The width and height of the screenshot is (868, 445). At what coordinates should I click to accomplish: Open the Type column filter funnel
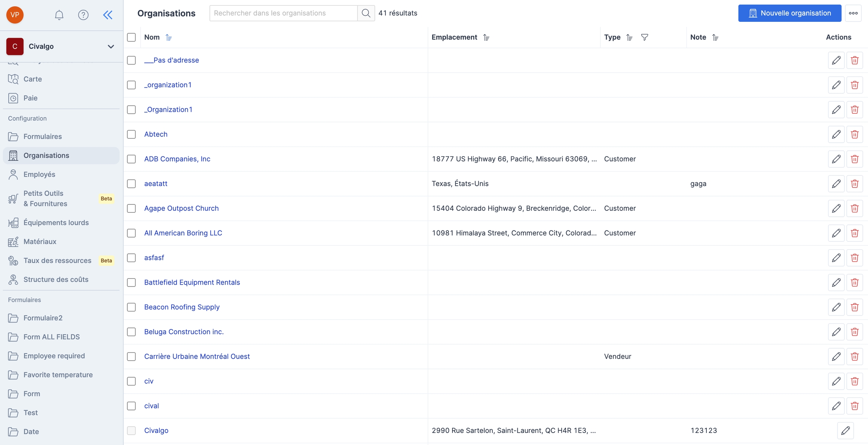pos(645,37)
